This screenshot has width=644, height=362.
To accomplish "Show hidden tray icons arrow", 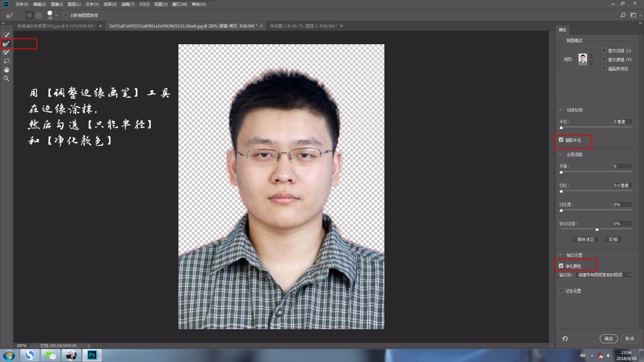I will click(x=592, y=356).
